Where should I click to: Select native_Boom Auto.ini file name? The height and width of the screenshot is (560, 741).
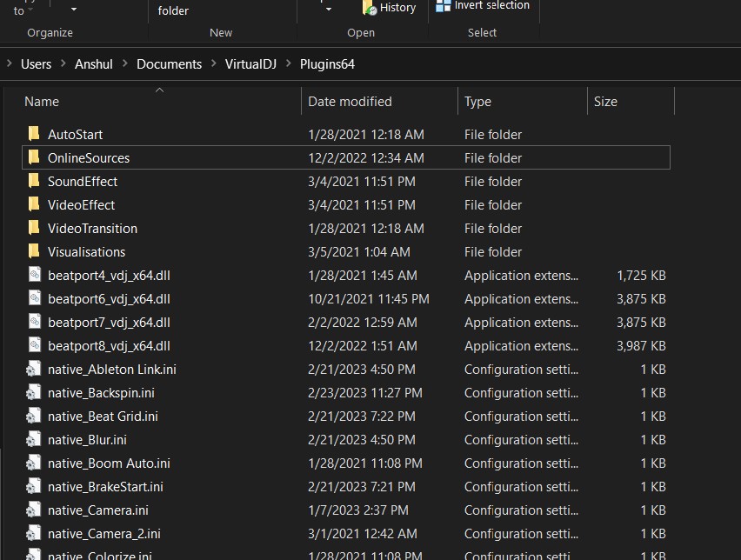(110, 463)
